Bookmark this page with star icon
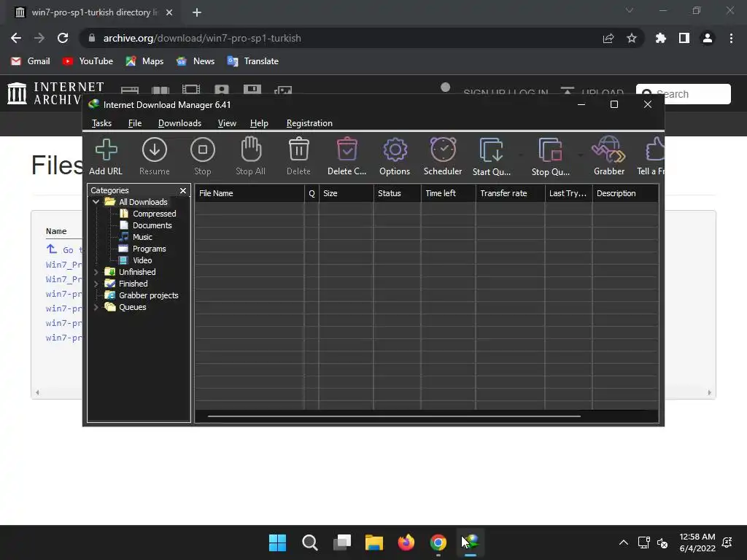Viewport: 747px width, 560px height. [632, 38]
